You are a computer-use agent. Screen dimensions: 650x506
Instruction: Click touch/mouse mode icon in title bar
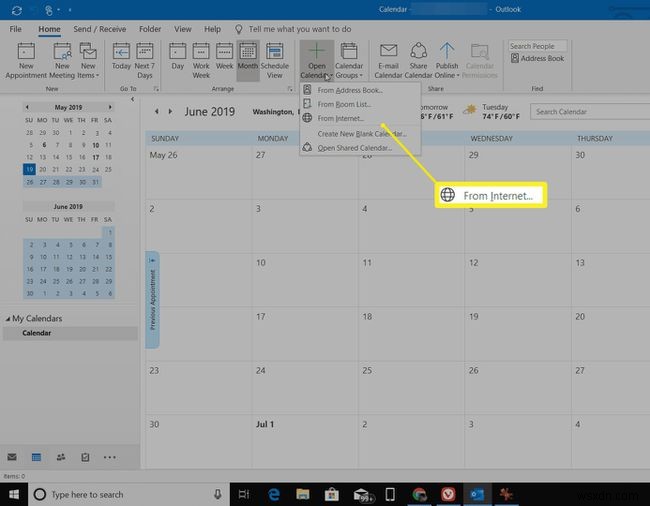pyautogui.click(x=49, y=10)
